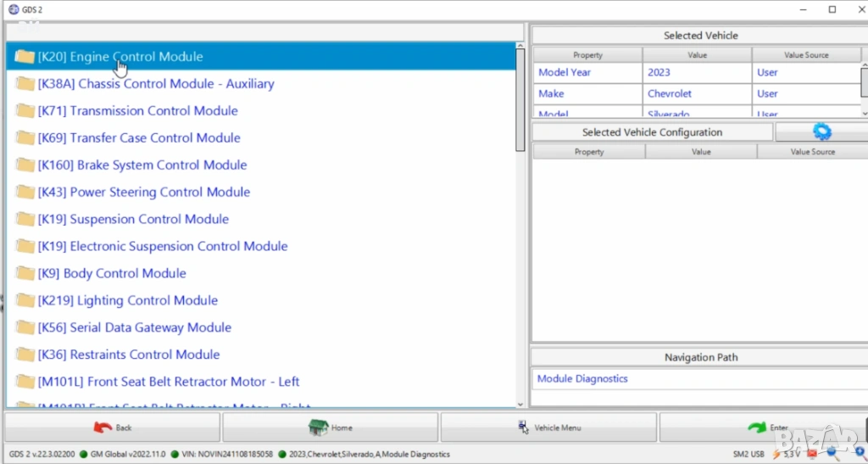Select K43 Power Steering Control Module
The width and height of the screenshot is (868, 464).
pyautogui.click(x=144, y=193)
